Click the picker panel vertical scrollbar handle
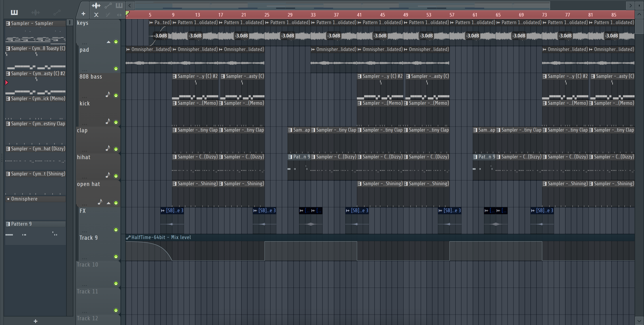 [70, 23]
